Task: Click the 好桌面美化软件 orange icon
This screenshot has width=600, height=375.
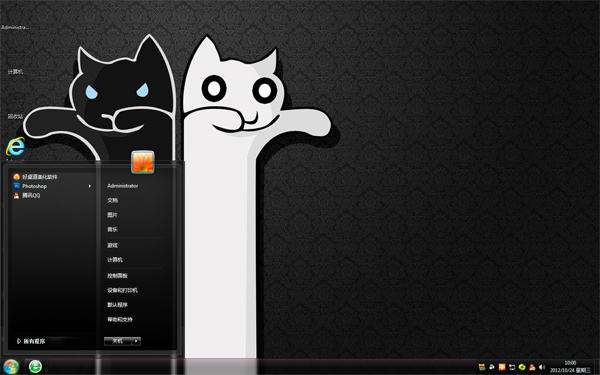Action: tap(16, 177)
